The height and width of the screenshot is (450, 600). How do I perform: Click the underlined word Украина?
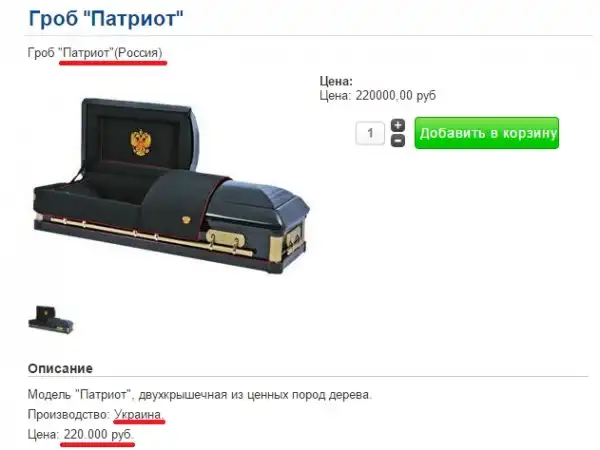pyautogui.click(x=139, y=415)
